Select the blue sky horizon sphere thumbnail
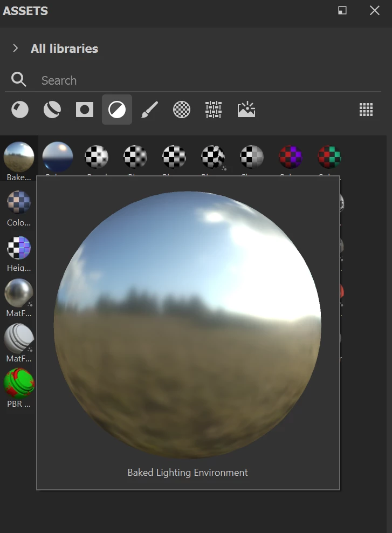The width and height of the screenshot is (392, 533). click(x=58, y=156)
